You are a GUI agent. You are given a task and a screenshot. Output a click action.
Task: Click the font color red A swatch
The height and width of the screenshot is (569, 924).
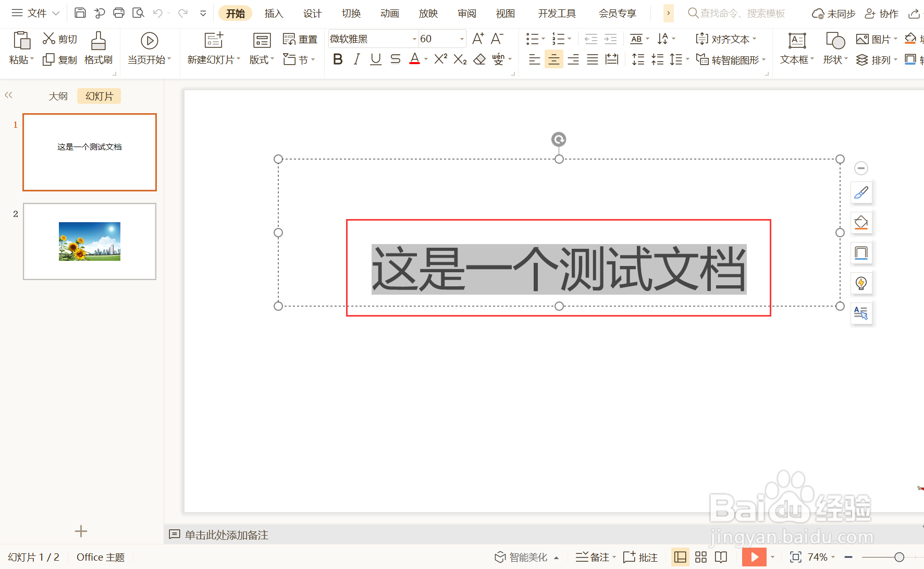[x=414, y=59]
